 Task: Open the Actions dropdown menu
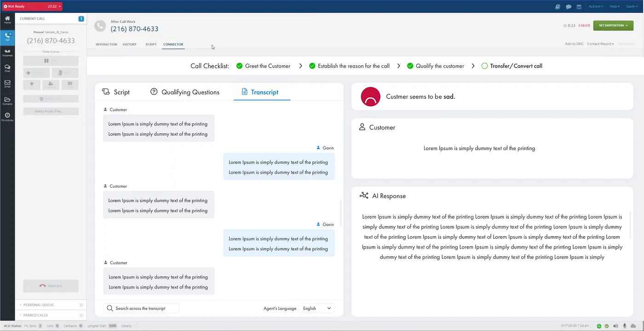pos(595,6)
